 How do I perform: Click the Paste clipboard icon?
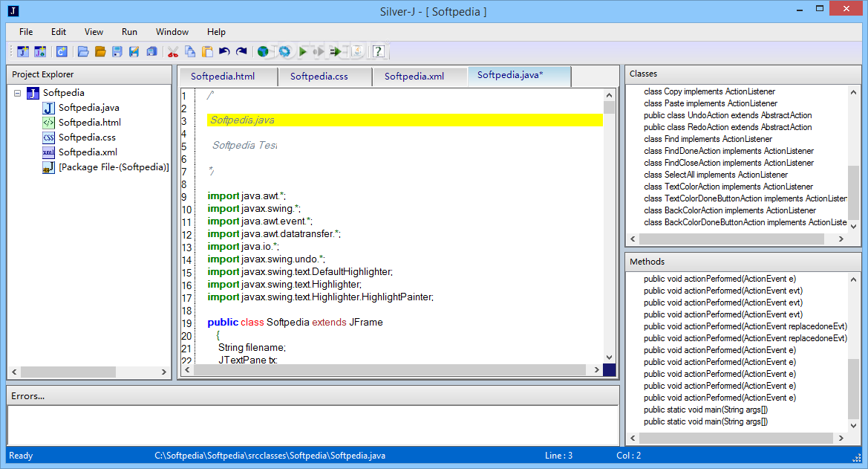point(207,51)
